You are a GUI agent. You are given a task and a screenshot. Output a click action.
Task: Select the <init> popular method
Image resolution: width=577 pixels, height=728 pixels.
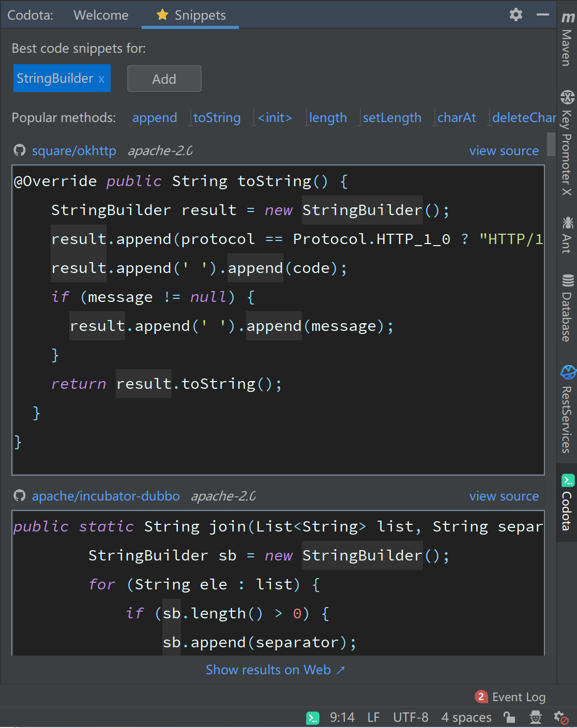click(x=275, y=118)
